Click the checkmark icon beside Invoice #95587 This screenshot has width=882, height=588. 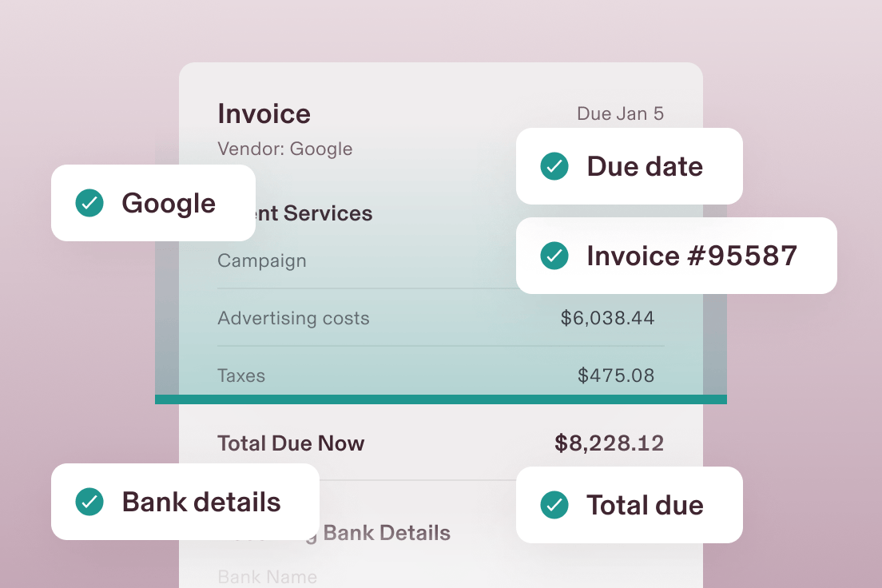tap(554, 256)
